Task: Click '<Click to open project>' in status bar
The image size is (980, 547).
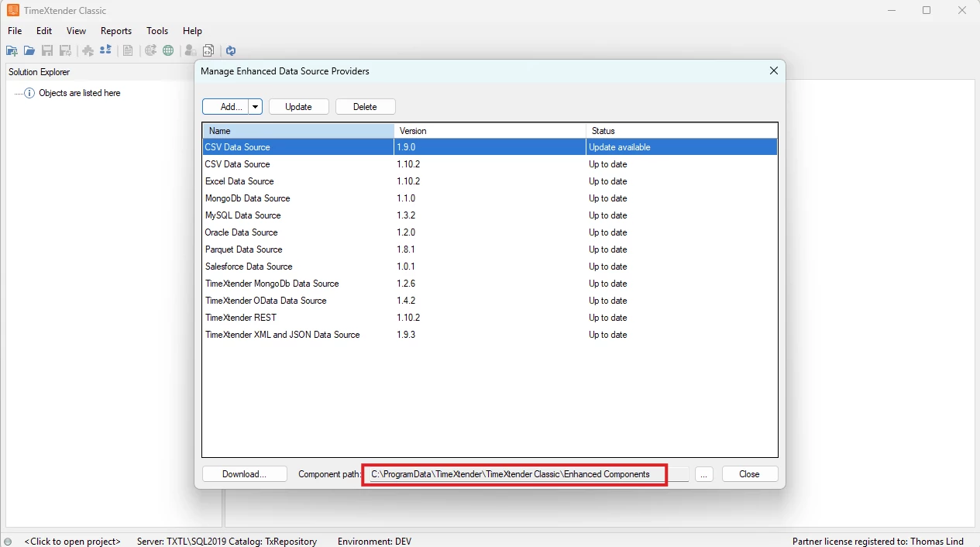Action: coord(73,542)
